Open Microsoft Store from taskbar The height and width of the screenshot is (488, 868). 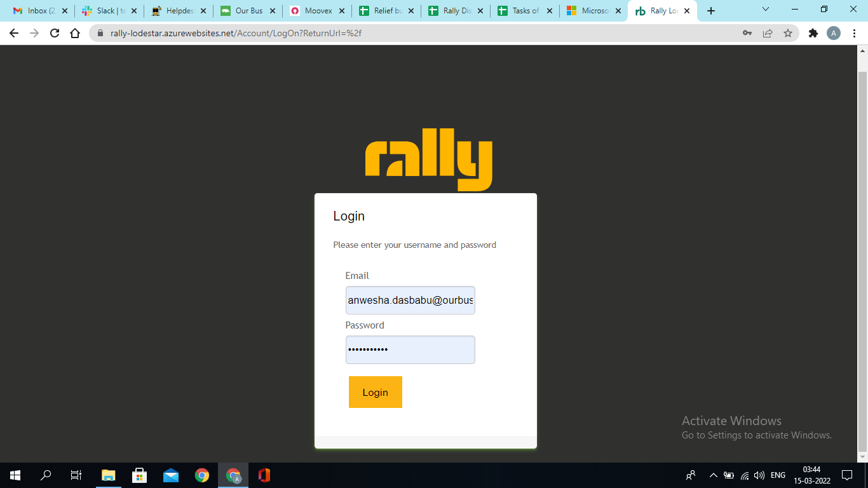tap(140, 475)
